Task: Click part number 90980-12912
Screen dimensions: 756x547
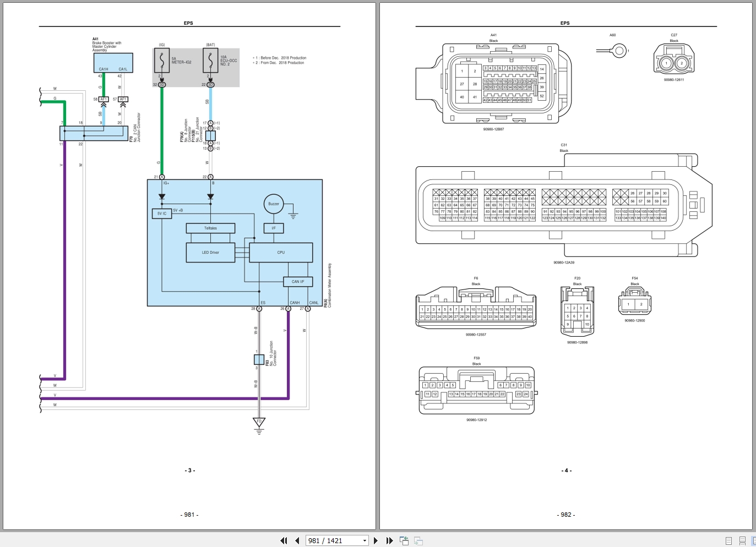Action: coord(477,420)
